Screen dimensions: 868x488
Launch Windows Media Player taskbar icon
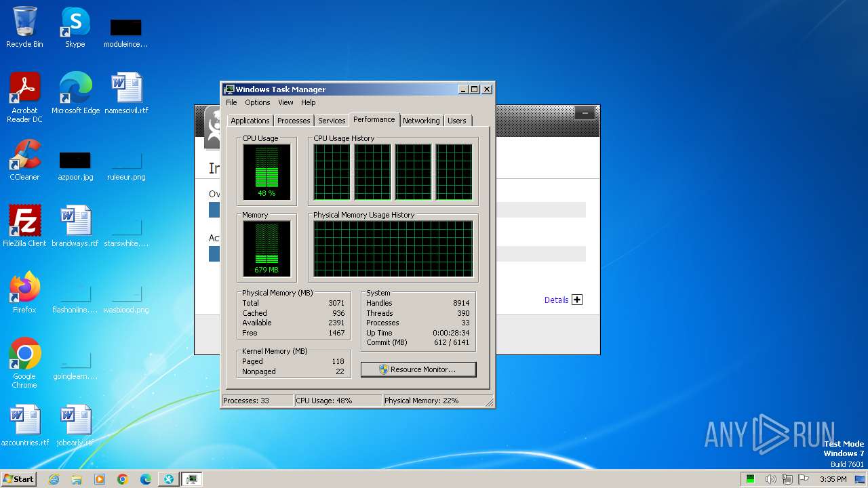click(100, 479)
